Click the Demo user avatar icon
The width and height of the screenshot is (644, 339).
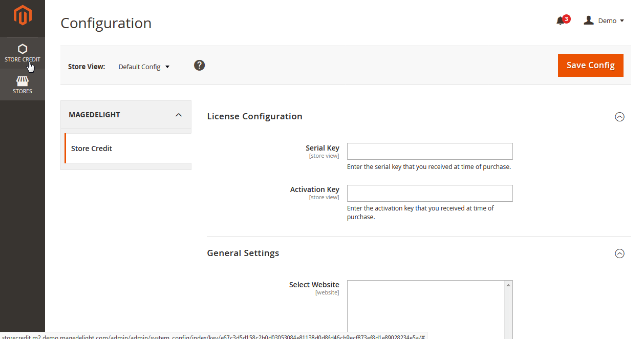(x=589, y=20)
